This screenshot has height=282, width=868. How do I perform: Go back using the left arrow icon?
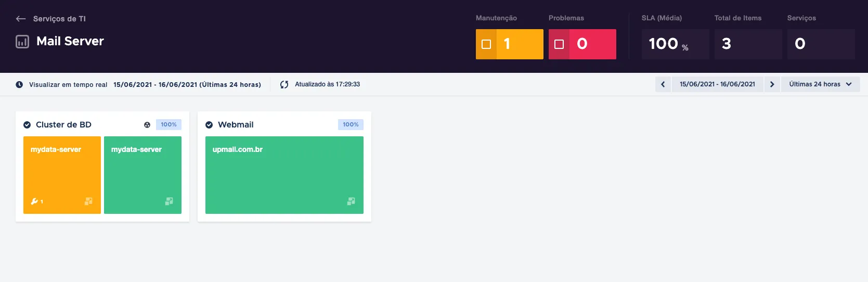point(21,19)
